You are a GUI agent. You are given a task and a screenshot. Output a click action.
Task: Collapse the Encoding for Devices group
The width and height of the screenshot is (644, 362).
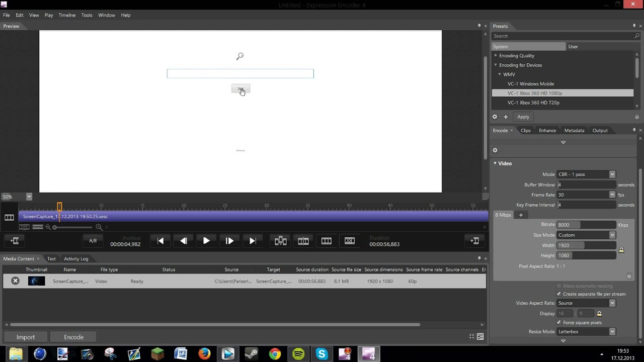click(496, 65)
